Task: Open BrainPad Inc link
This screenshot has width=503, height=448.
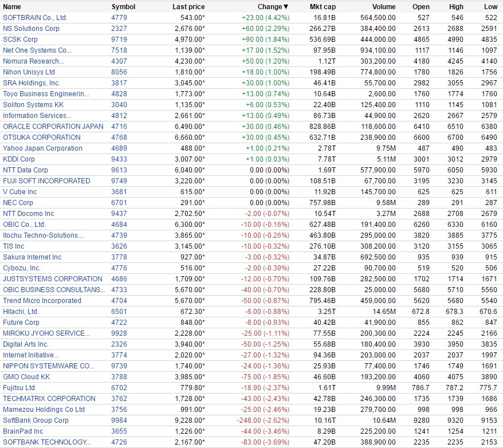Action: pos(23,432)
